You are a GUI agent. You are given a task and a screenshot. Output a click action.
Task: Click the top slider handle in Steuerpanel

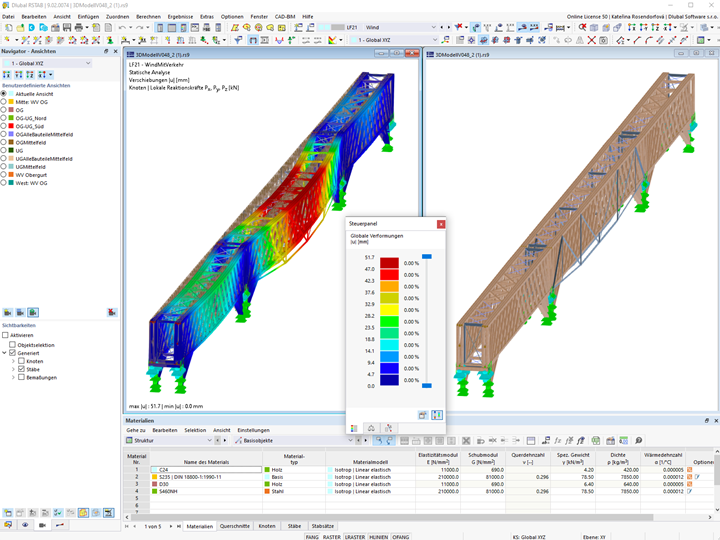427,257
